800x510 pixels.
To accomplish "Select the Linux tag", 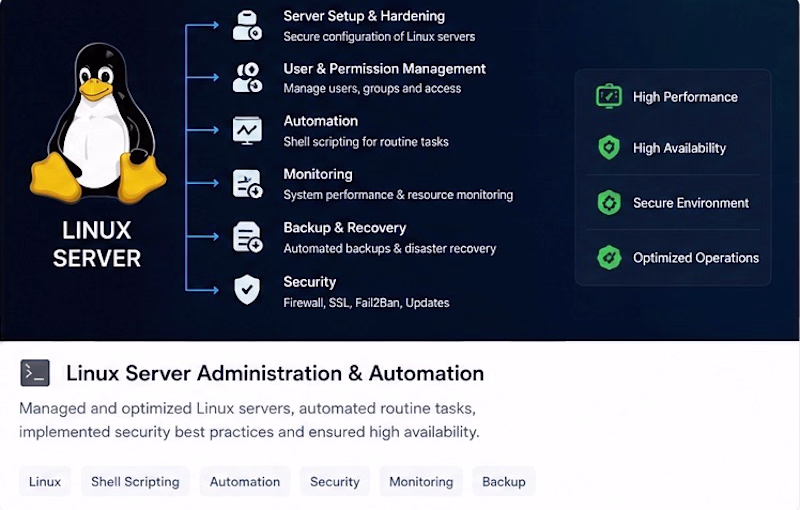I will tap(45, 481).
